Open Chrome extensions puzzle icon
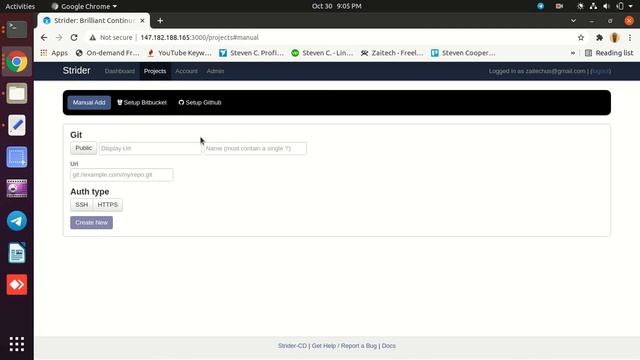Image resolution: width=640 pixels, height=360 pixels. (x=599, y=38)
